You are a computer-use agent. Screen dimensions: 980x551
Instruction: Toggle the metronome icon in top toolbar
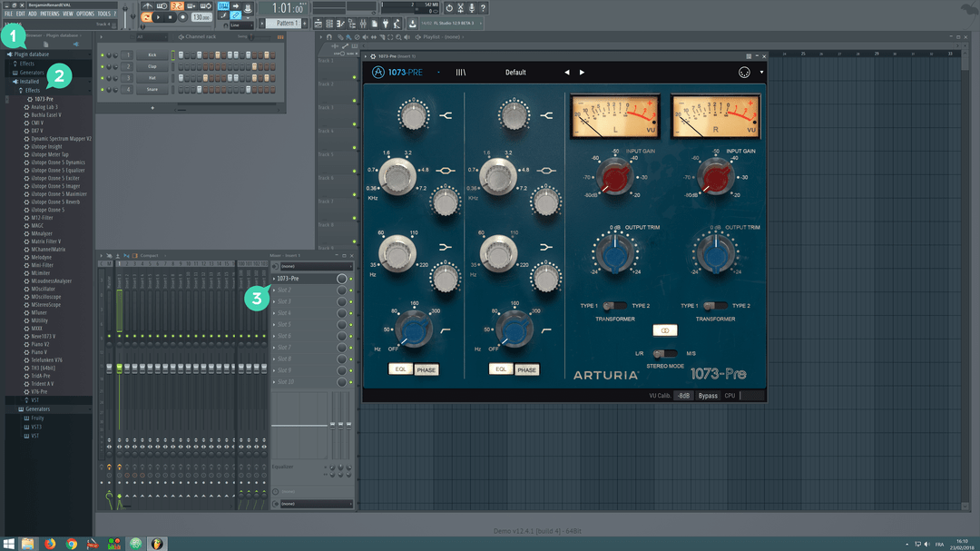point(147,5)
